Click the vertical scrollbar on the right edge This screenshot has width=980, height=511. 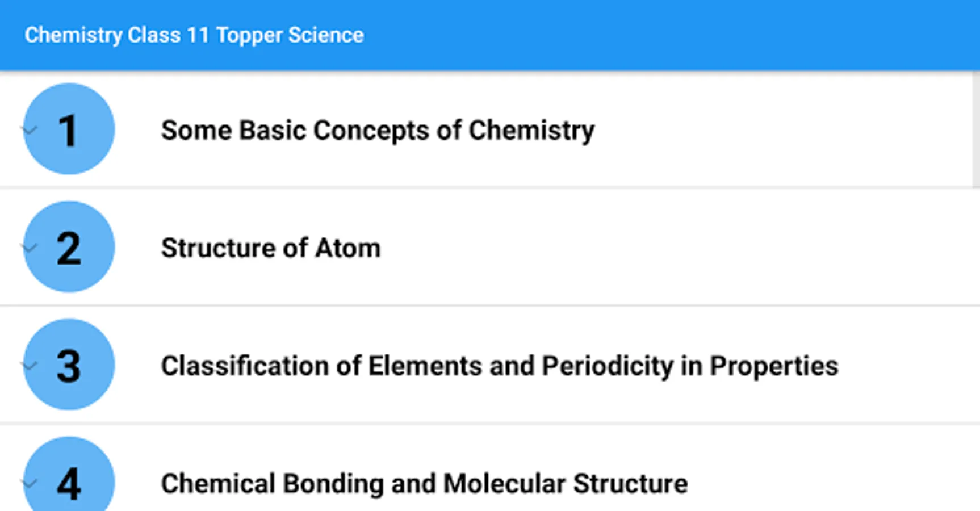(x=975, y=129)
